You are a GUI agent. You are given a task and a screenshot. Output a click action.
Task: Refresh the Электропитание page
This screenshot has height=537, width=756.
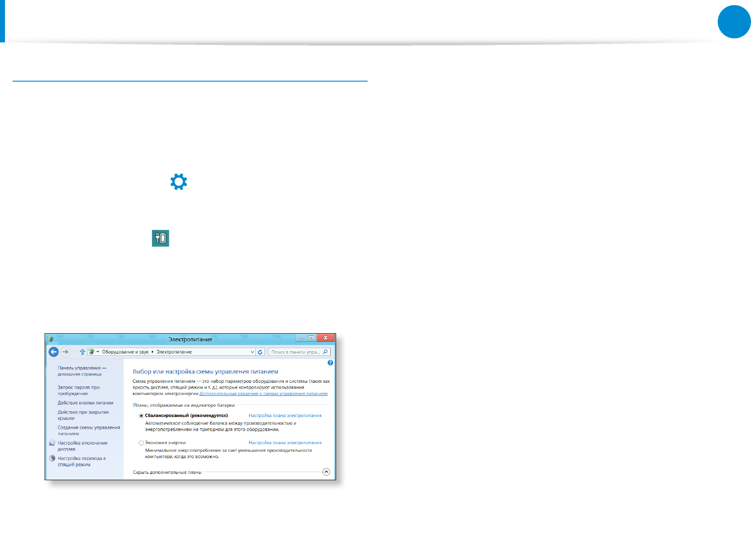tap(260, 352)
